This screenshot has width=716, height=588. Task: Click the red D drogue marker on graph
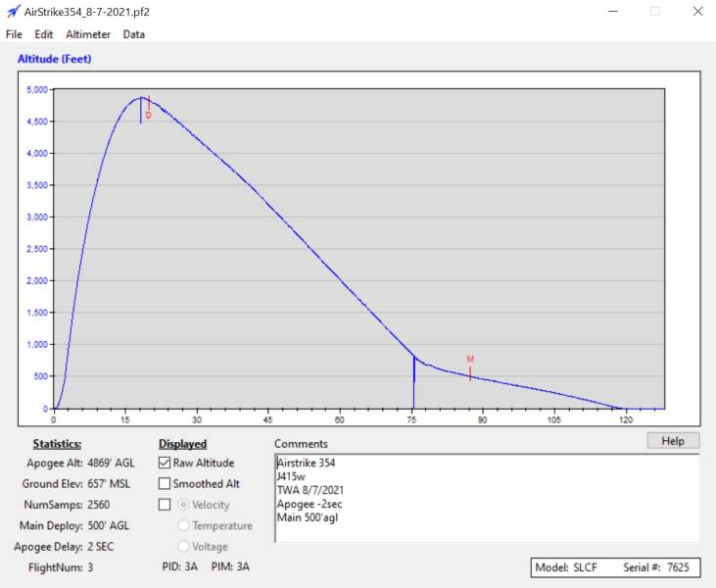pyautogui.click(x=149, y=115)
